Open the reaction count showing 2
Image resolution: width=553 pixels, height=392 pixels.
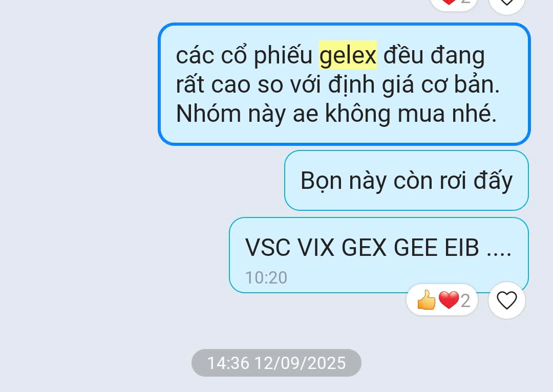(x=465, y=301)
